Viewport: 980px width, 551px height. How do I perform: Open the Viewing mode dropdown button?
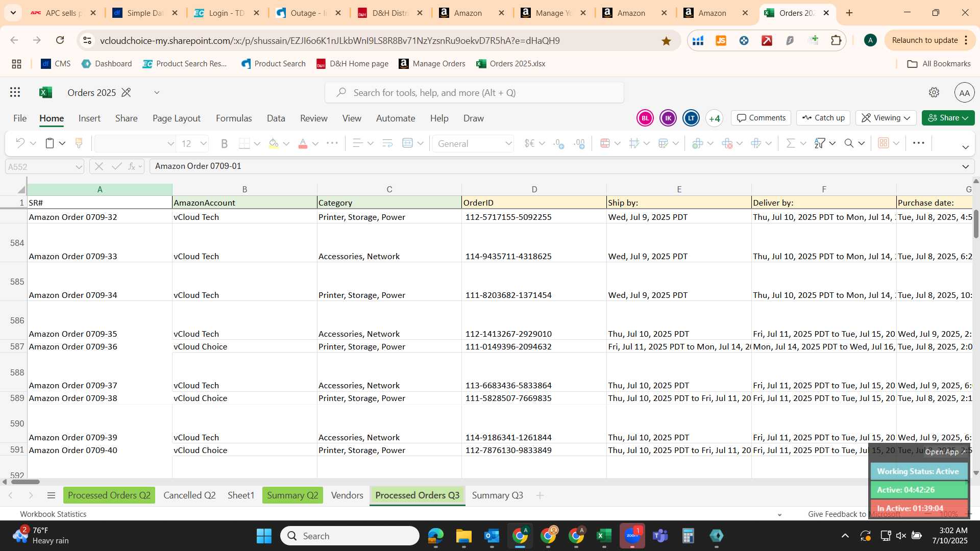886,118
